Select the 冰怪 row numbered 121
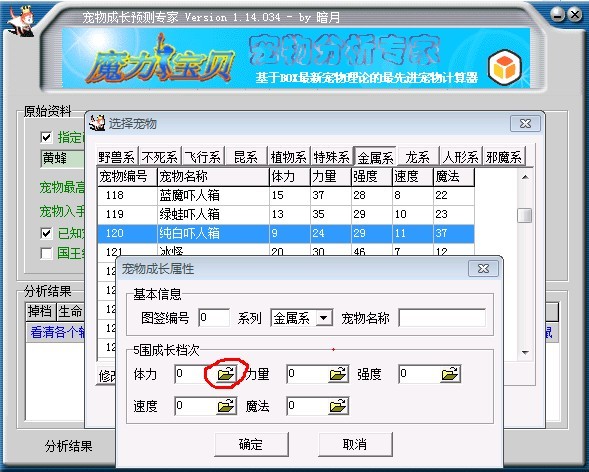 tap(285, 250)
